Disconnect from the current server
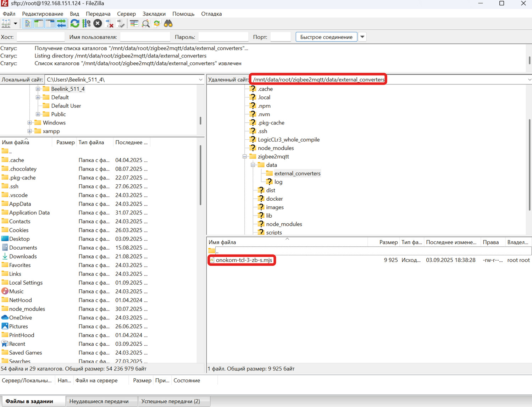532x407 pixels. pos(109,24)
